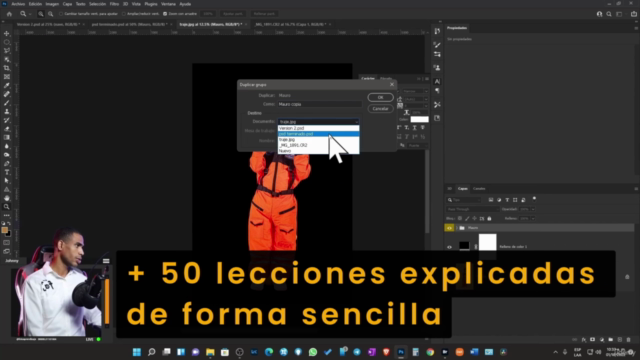Screen dimensions: 640x360
Task: Open the Opacidad value dropdown arrow
Action: [x=533, y=209]
